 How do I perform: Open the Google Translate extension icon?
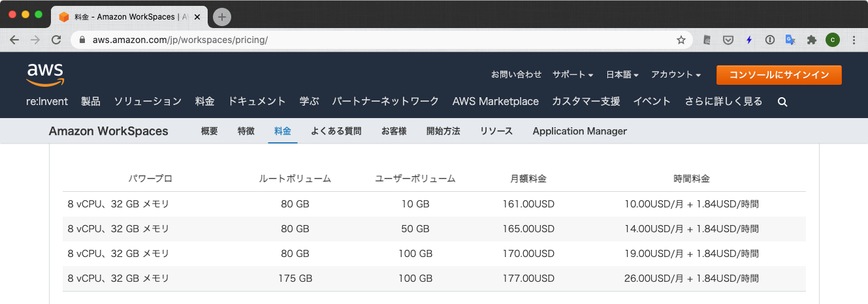coord(790,40)
